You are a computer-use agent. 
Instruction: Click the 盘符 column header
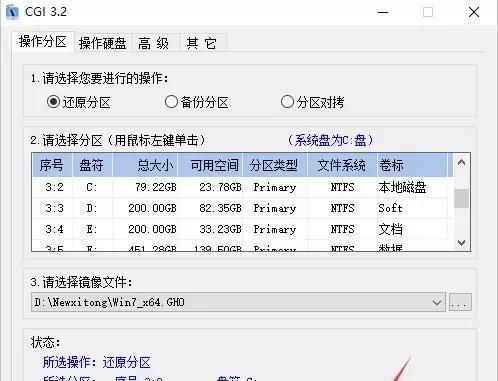coord(92,165)
